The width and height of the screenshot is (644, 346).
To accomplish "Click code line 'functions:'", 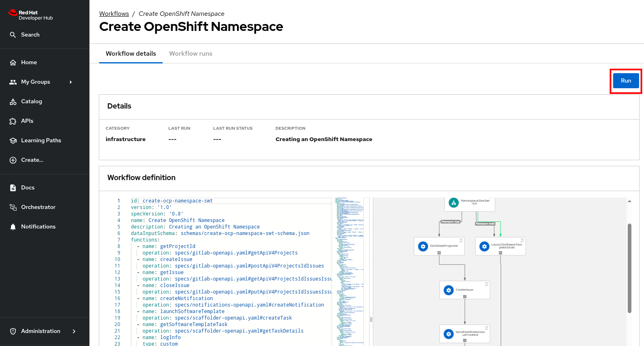I will [x=145, y=240].
